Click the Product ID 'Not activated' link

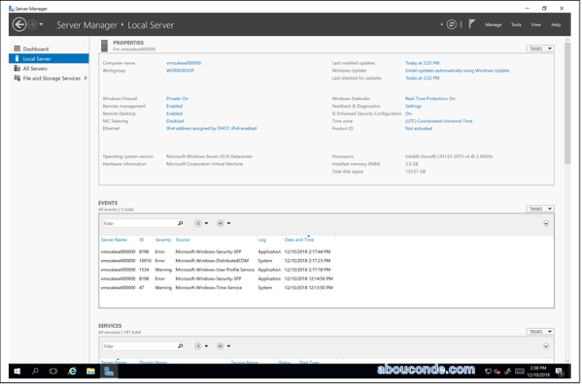418,128
